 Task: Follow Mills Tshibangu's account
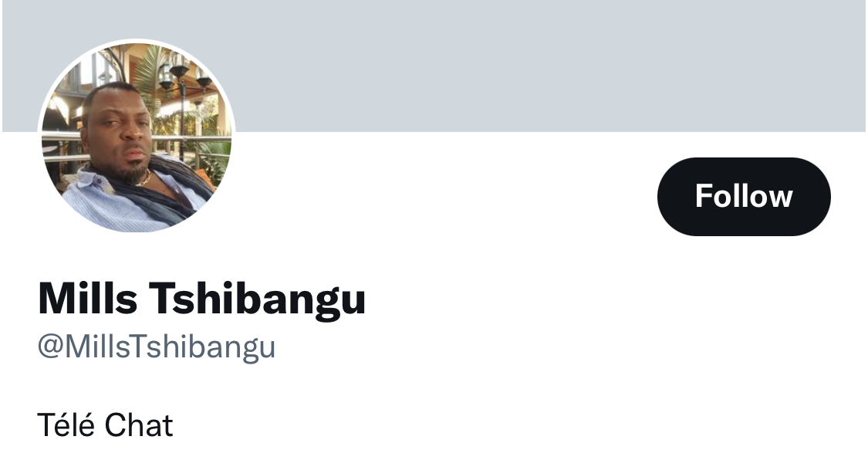pos(744,197)
